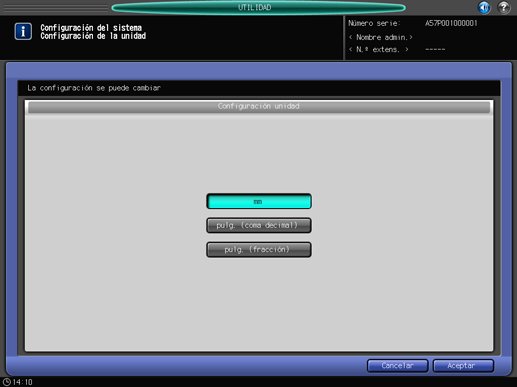This screenshot has height=387, width=517.
Task: Click the 14:10 time display
Action: (x=23, y=382)
